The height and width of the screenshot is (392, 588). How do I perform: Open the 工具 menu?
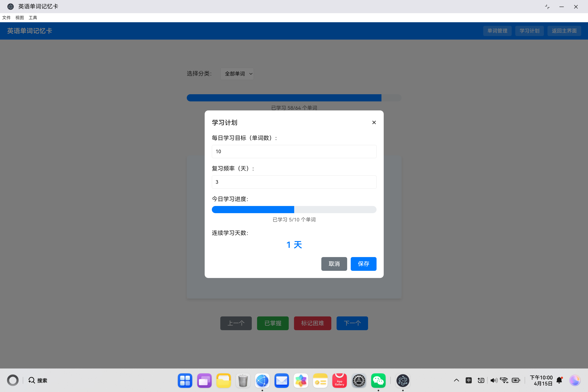pyautogui.click(x=33, y=18)
